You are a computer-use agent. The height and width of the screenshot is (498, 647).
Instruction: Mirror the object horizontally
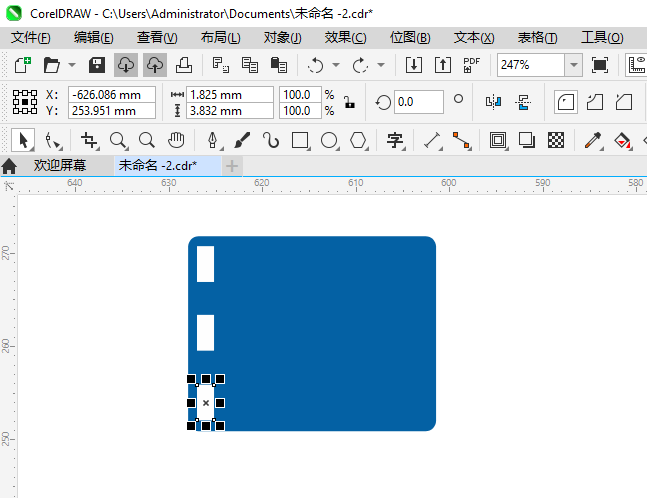coord(494,102)
